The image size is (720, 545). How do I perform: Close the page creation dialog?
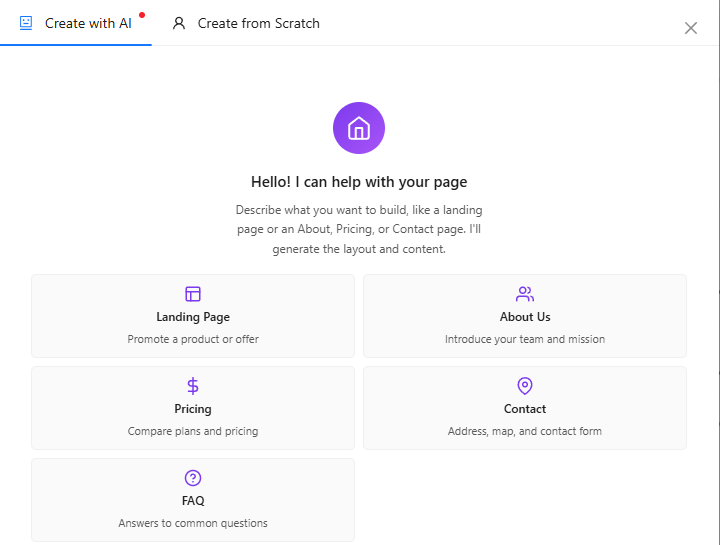coord(691,28)
